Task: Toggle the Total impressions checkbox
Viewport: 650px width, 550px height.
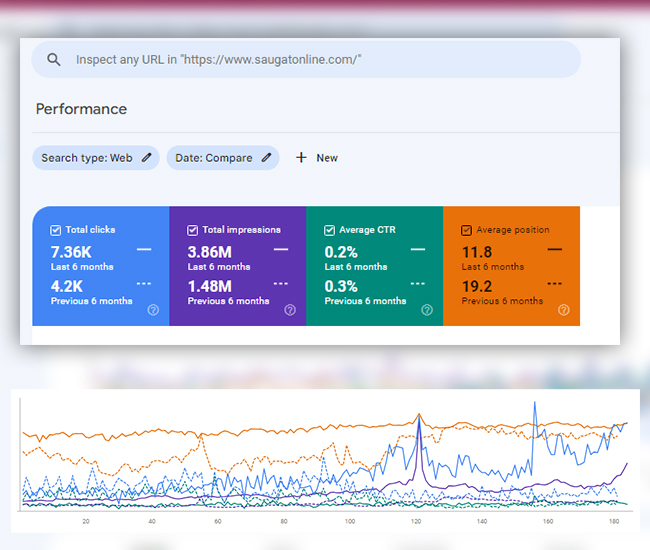Action: click(x=193, y=230)
